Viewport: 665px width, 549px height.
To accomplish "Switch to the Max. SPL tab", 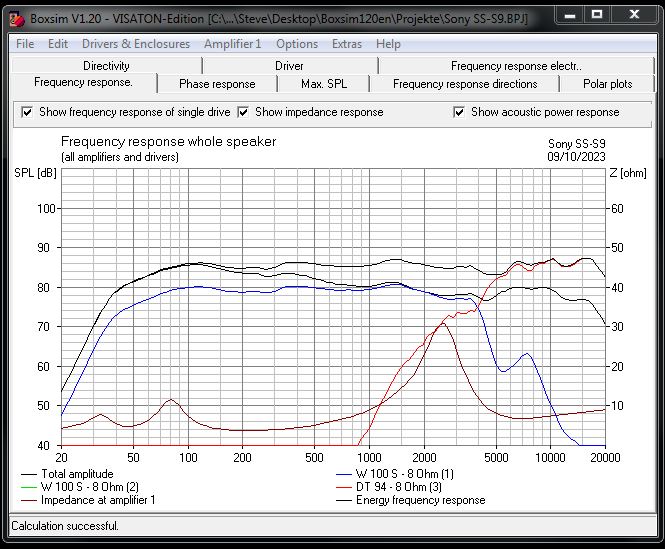I will pyautogui.click(x=324, y=84).
